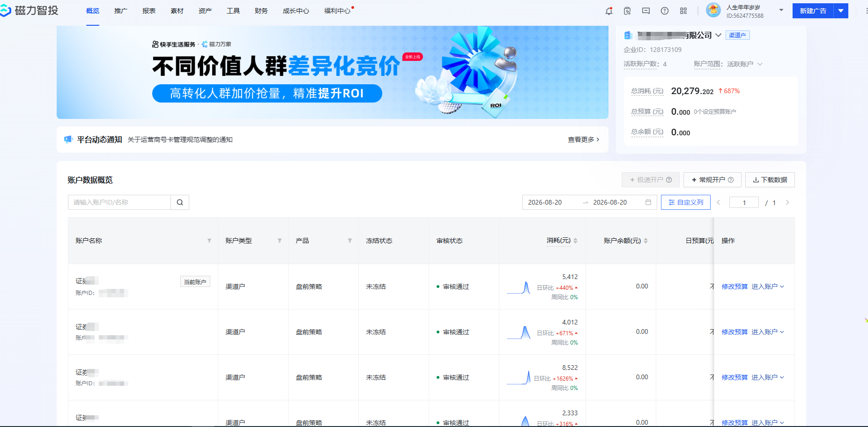Click the company building icon
This screenshot has height=427, width=868.
[628, 35]
